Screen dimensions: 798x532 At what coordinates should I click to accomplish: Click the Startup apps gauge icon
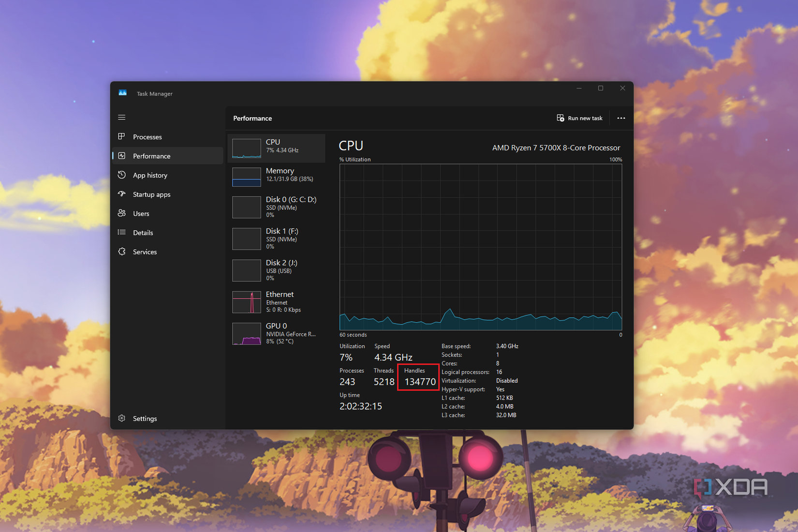click(x=122, y=194)
